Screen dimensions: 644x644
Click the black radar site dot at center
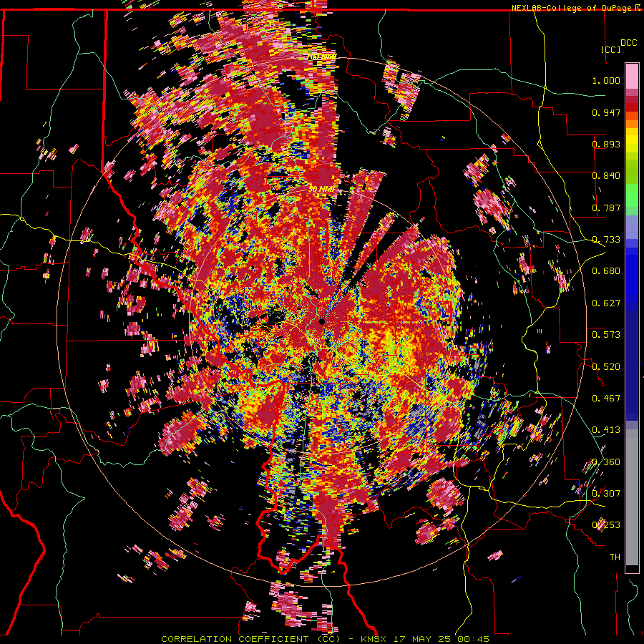coord(322,321)
